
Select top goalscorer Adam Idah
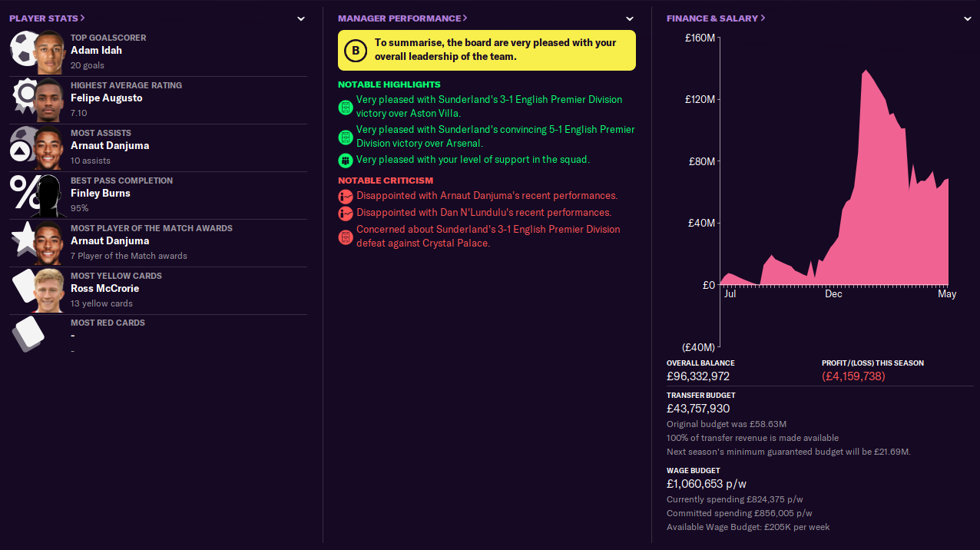[x=96, y=50]
